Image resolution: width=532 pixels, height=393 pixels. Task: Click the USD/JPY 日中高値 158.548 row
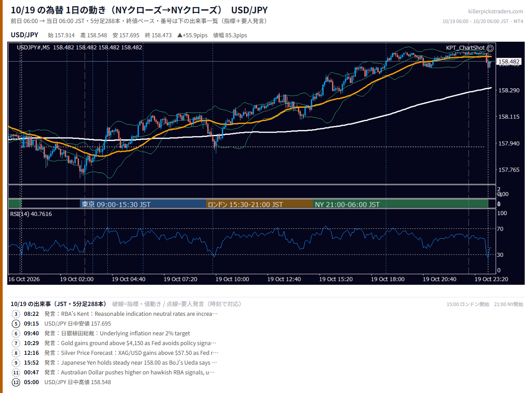(78, 382)
